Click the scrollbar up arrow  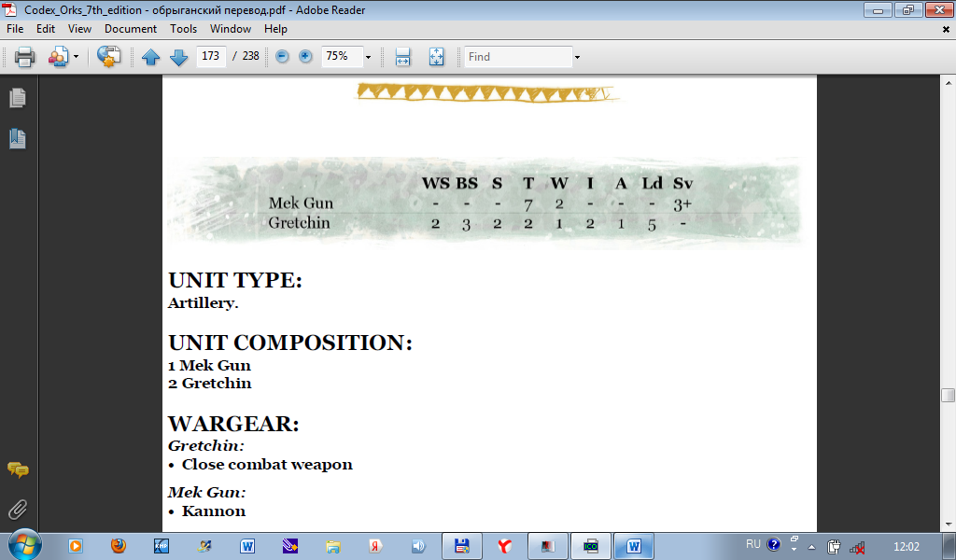948,82
